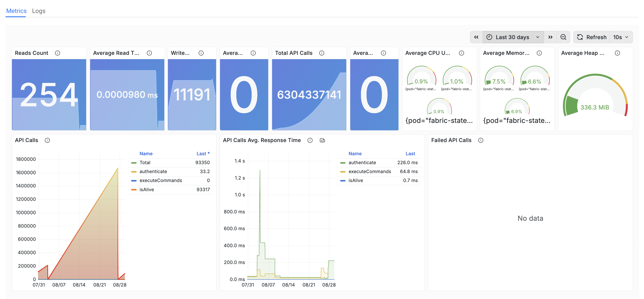644x299 pixels.
Task: Show info for Write... panel
Action: point(201,53)
